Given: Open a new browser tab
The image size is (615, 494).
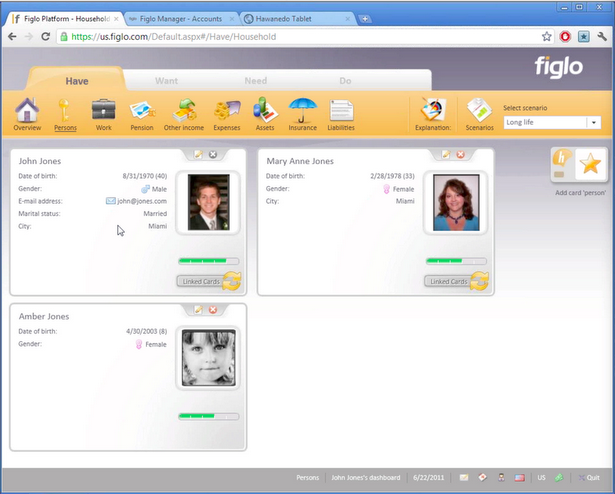Looking at the screenshot, I should coord(365,19).
